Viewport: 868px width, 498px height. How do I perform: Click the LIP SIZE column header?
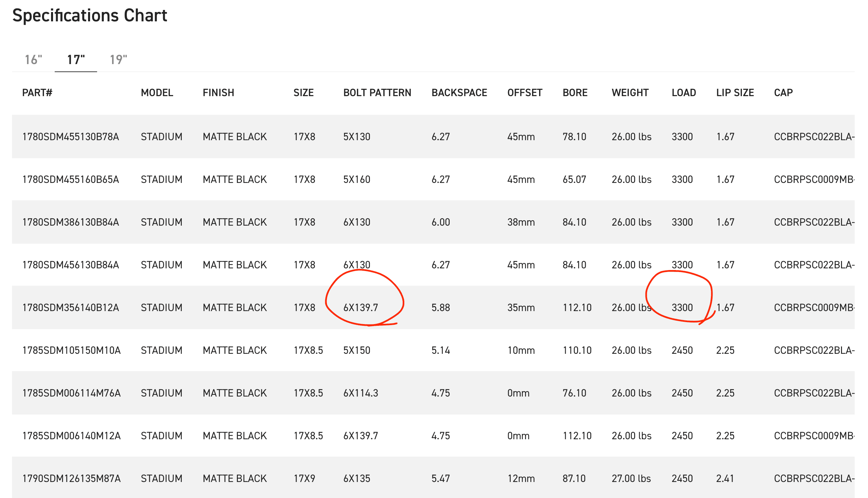tap(735, 93)
